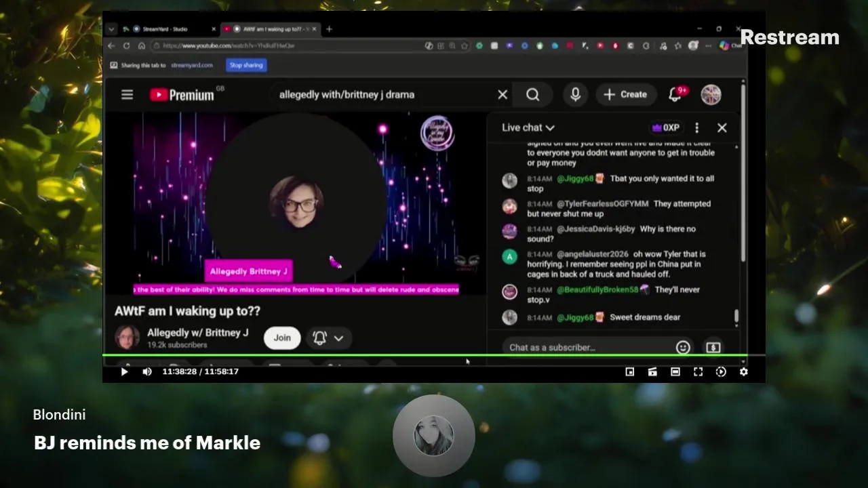
Task: Open the browser tab list dropdown
Action: point(111,29)
